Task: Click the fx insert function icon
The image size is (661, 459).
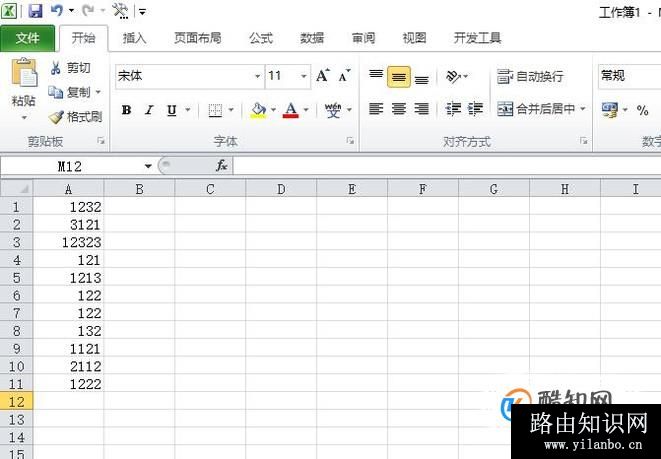Action: 222,166
